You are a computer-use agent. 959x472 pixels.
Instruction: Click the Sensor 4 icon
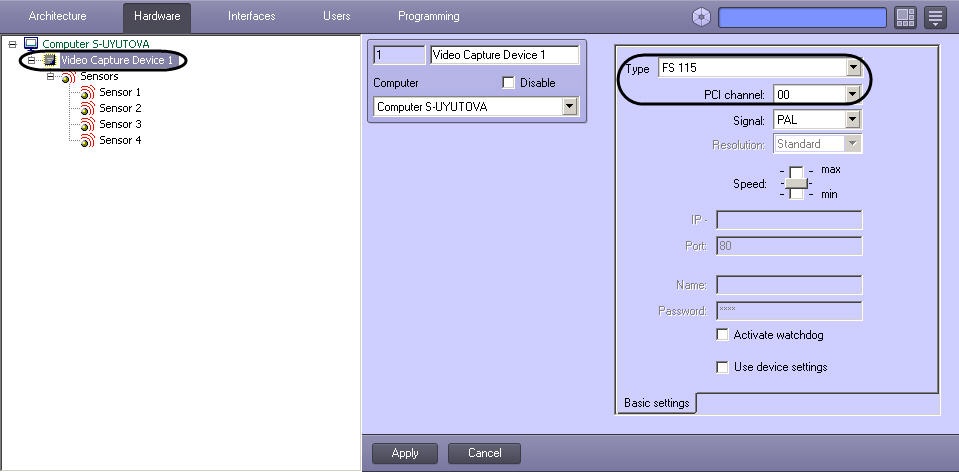click(x=87, y=141)
